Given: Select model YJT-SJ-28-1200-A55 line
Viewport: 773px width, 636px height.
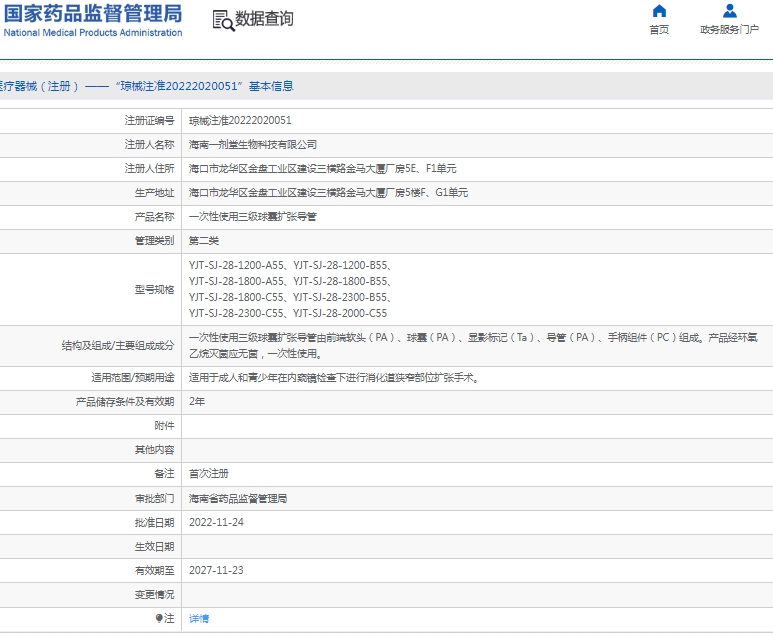Looking at the screenshot, I should (x=290, y=265).
